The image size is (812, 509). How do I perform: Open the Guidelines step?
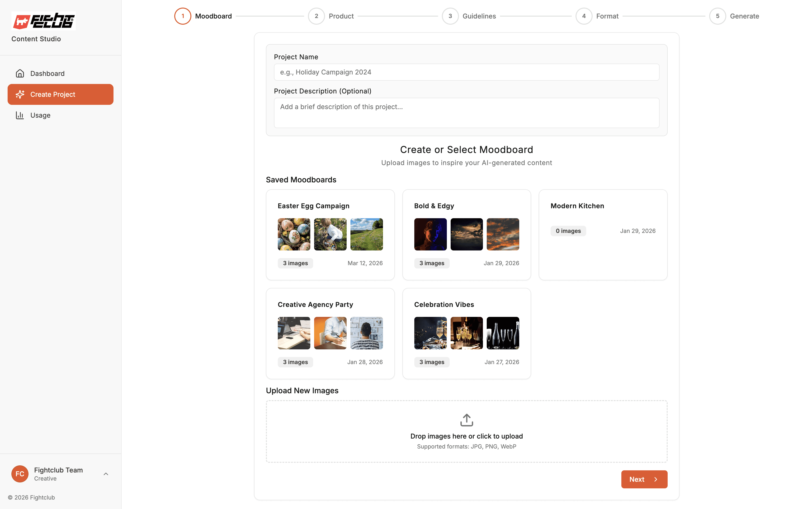479,16
